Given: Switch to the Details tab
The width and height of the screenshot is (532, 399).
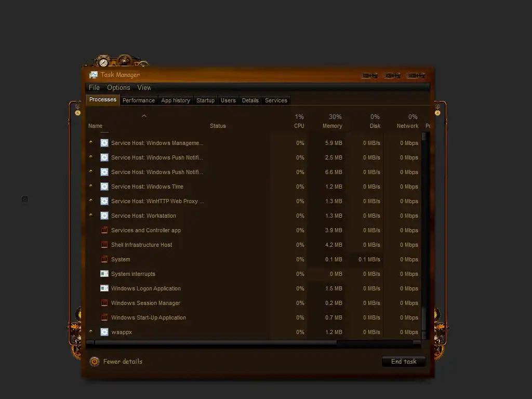Looking at the screenshot, I should point(250,100).
